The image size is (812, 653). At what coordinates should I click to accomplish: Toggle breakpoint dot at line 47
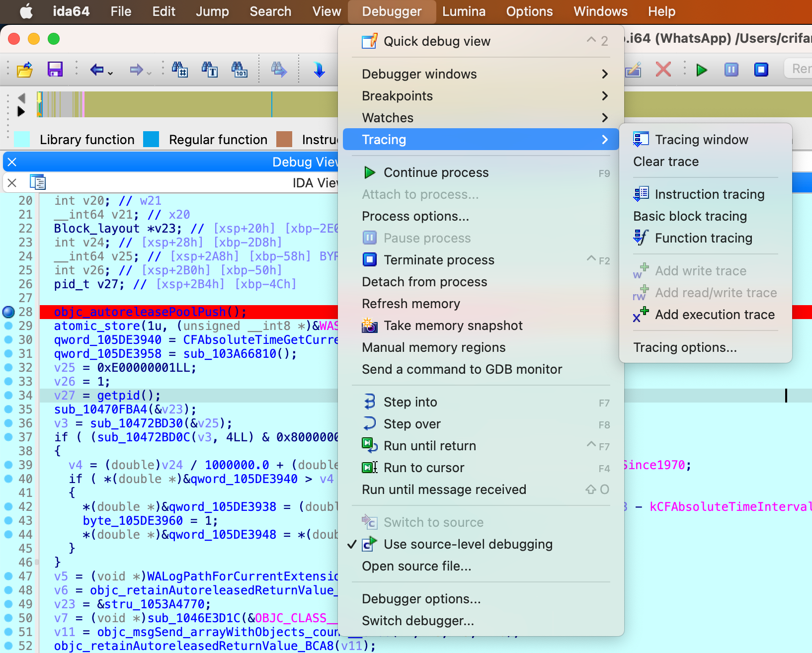pyautogui.click(x=8, y=576)
